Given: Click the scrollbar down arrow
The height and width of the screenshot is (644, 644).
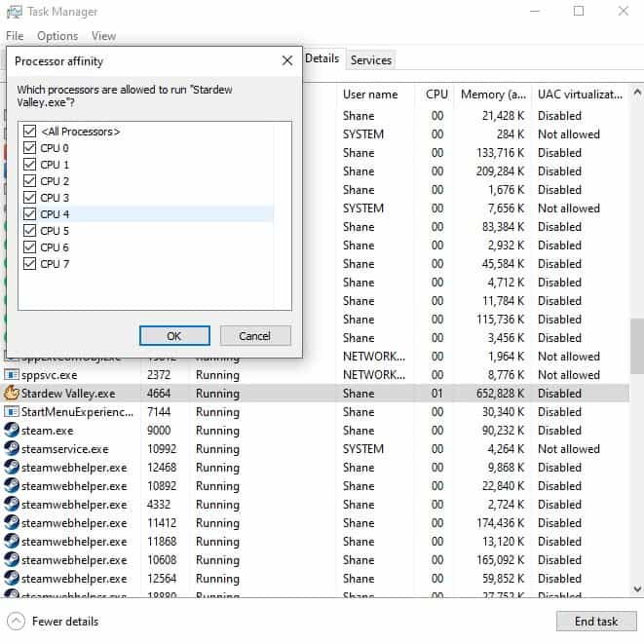Looking at the screenshot, I should pyautogui.click(x=637, y=588).
